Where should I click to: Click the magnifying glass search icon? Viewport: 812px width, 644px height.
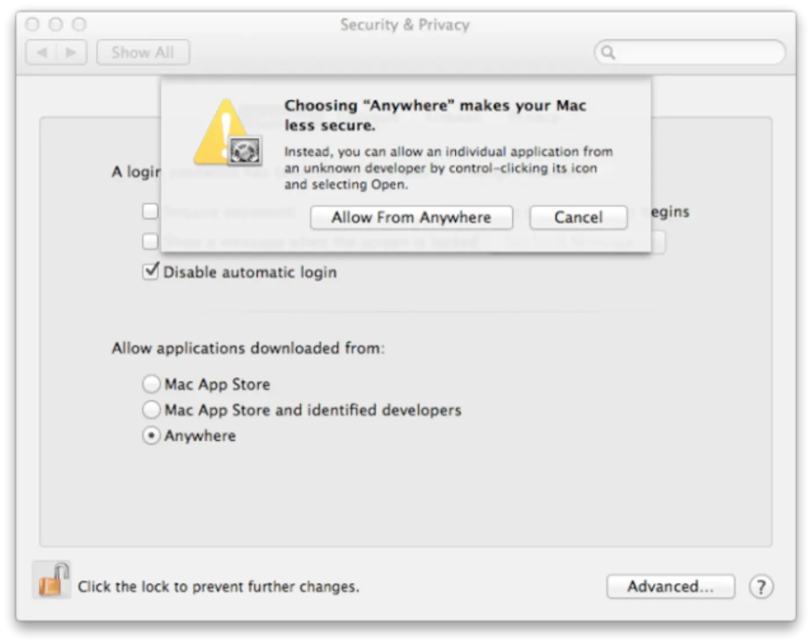pyautogui.click(x=608, y=53)
